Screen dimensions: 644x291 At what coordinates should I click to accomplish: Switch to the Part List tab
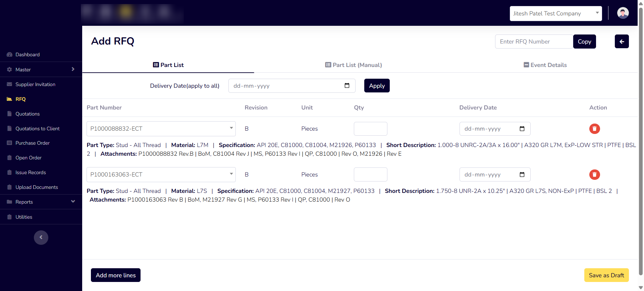coord(168,65)
